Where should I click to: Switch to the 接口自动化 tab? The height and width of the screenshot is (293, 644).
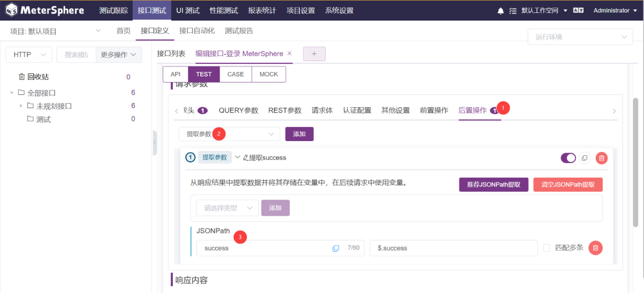[197, 31]
